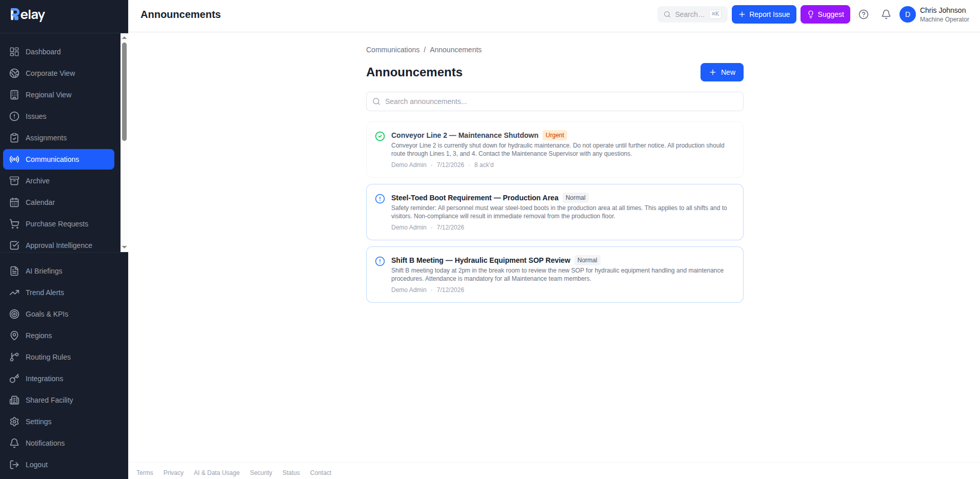980x479 pixels.
Task: Click the Urgent priority badge
Action: (x=555, y=135)
